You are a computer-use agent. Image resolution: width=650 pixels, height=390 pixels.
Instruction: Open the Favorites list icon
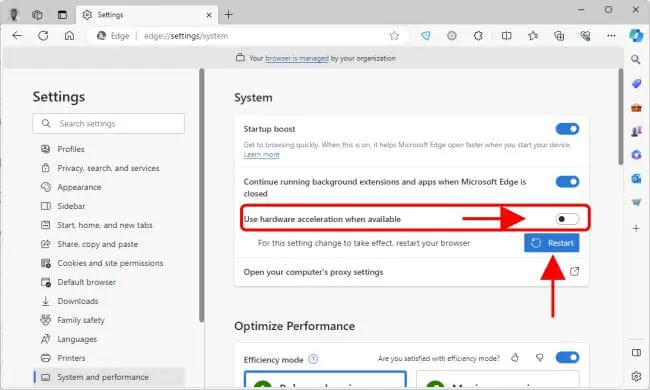(533, 36)
